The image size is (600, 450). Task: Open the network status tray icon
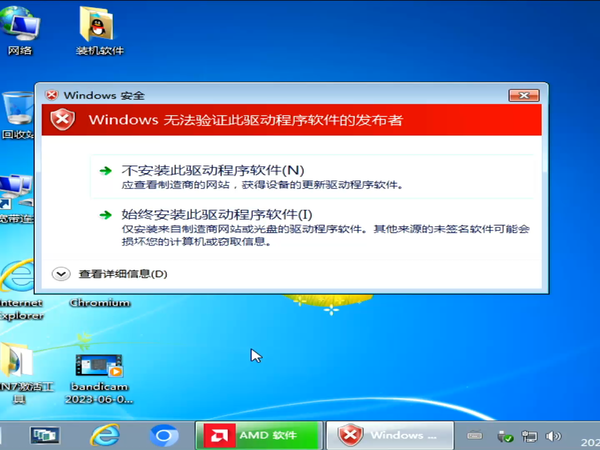530,436
